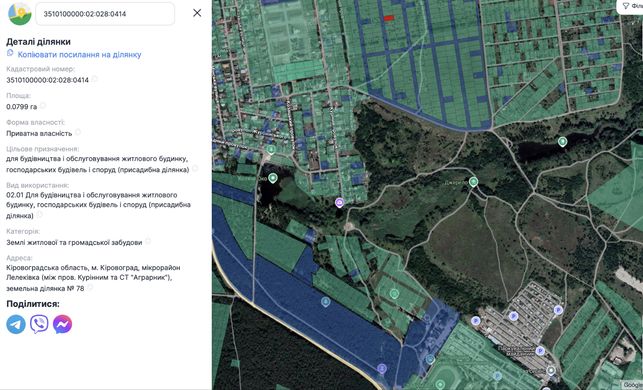This screenshot has width=643, height=390.
Task: Click the icon next to category 'Землі житлової'
Action: pyautogui.click(x=148, y=241)
